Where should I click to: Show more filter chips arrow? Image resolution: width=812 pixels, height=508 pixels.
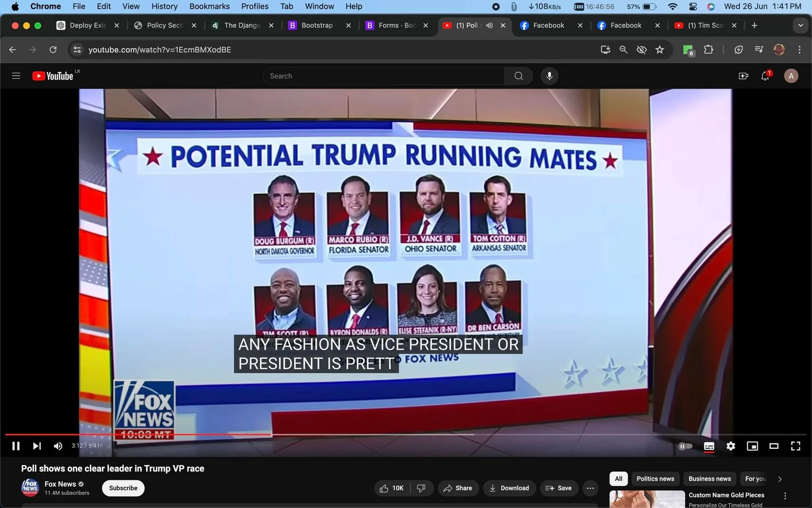pyautogui.click(x=780, y=479)
